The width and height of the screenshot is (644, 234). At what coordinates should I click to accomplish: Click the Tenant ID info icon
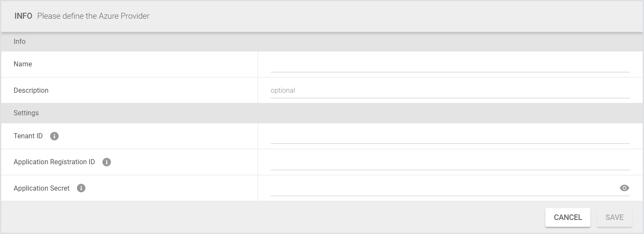(x=54, y=136)
